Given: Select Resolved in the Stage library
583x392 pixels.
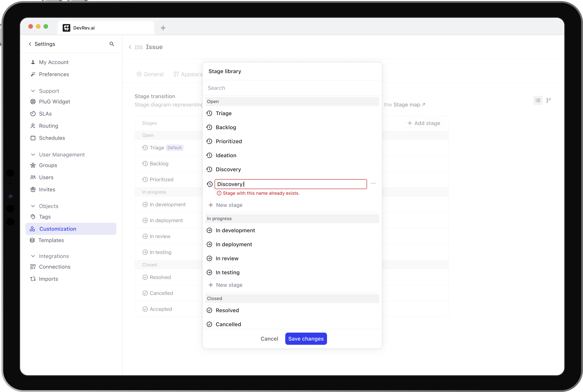Looking at the screenshot, I should click(x=292, y=310).
